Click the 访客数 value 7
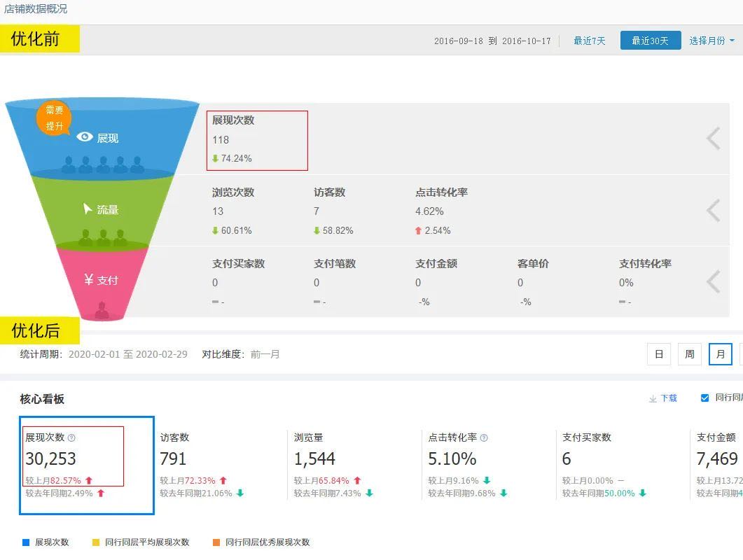This screenshot has width=743, height=560. [316, 211]
